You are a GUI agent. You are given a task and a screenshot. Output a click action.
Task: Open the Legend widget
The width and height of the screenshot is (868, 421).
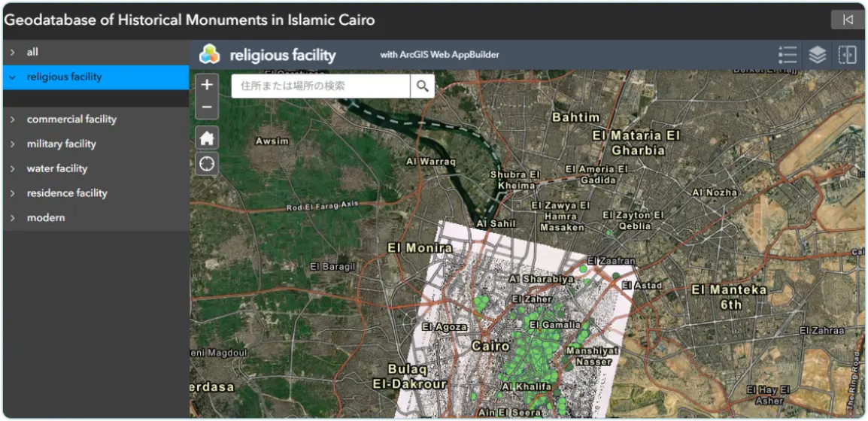coord(788,55)
